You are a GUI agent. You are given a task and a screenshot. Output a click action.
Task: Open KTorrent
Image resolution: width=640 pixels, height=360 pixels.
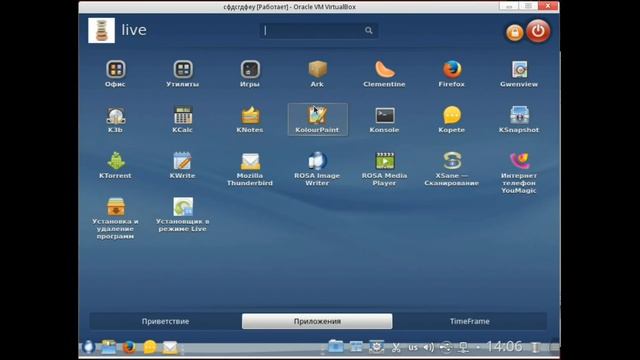tap(116, 165)
